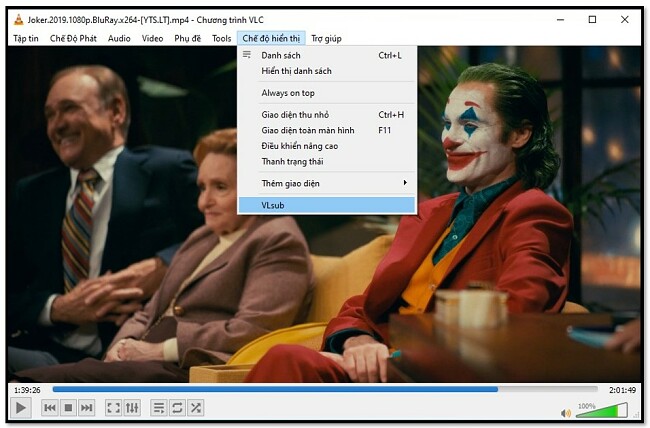Toggle shuffle playback icon
Image resolution: width=650 pixels, height=428 pixels.
pos(195,408)
